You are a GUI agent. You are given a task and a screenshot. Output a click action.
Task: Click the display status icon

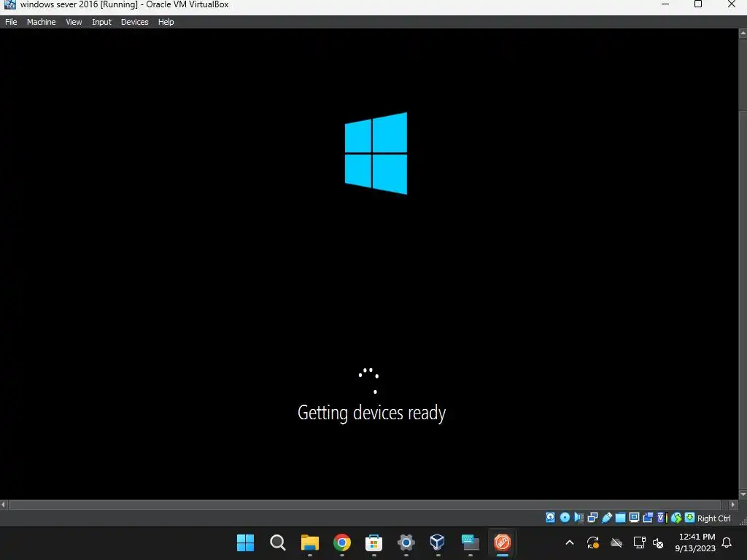(634, 518)
